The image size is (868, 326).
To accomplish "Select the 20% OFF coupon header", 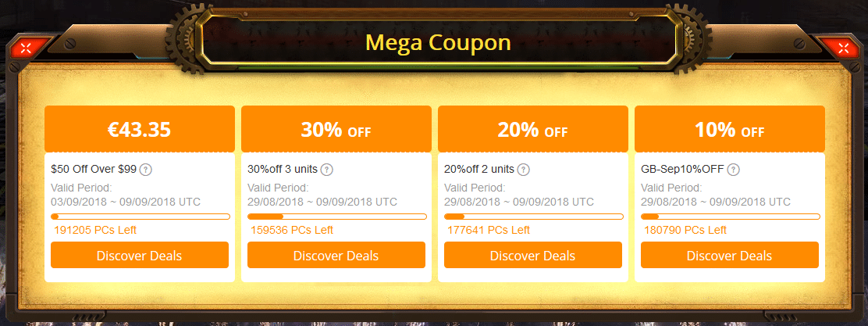I will pos(532,129).
